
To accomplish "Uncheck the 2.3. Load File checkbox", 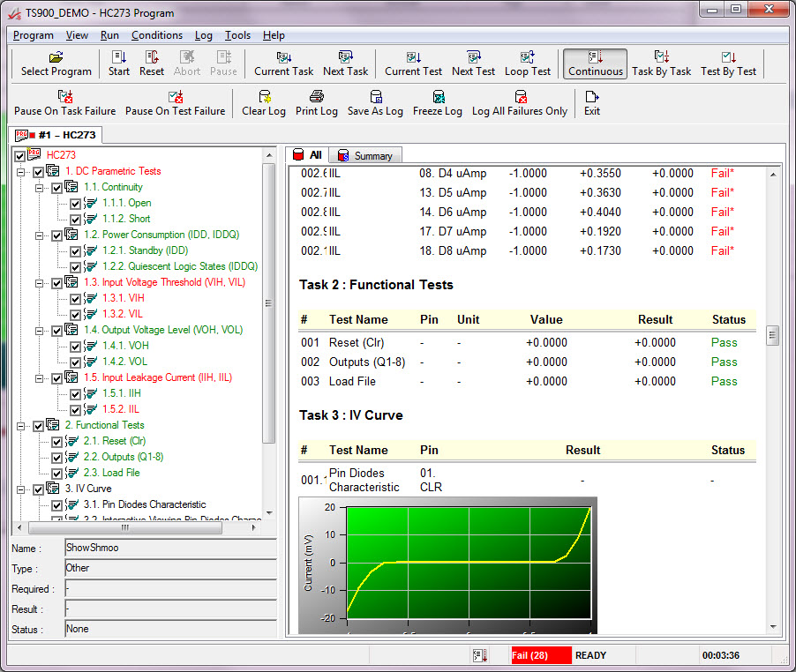I will 56,473.
